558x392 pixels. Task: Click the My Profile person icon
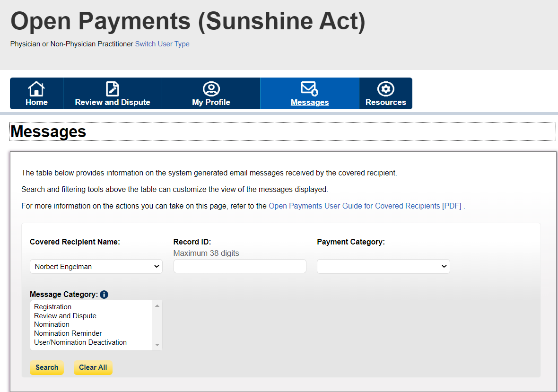(x=211, y=88)
